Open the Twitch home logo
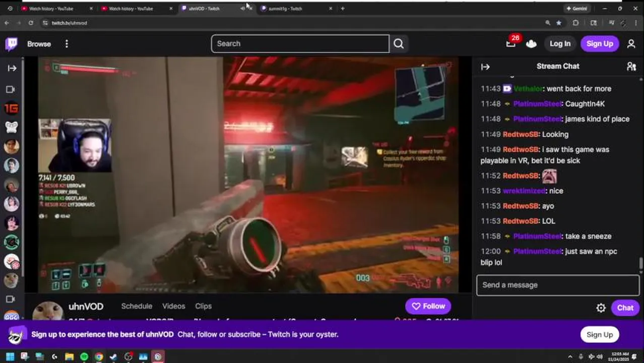 point(12,44)
